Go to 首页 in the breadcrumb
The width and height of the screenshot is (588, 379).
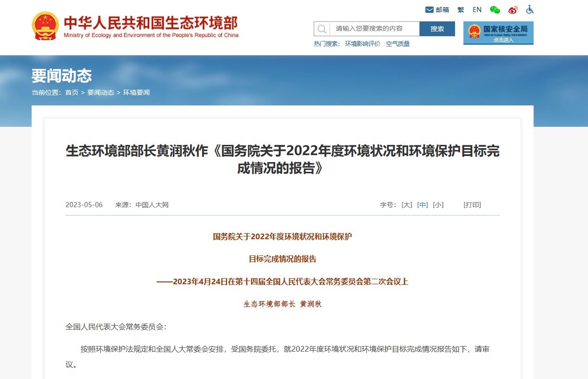coord(72,92)
